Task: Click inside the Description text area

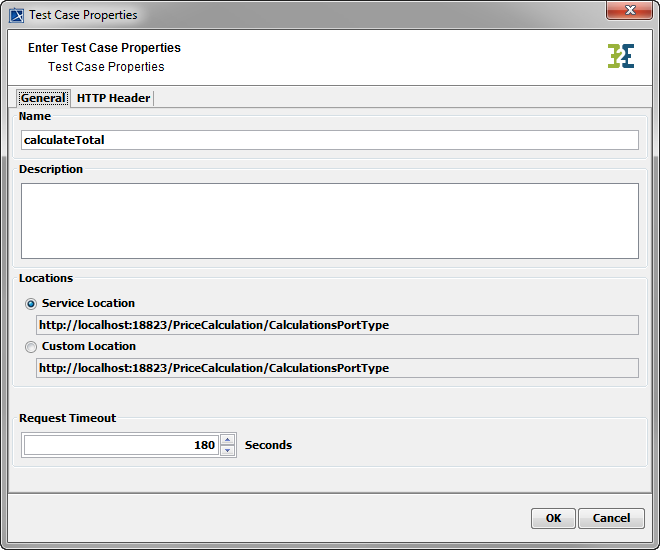Action: [330, 221]
